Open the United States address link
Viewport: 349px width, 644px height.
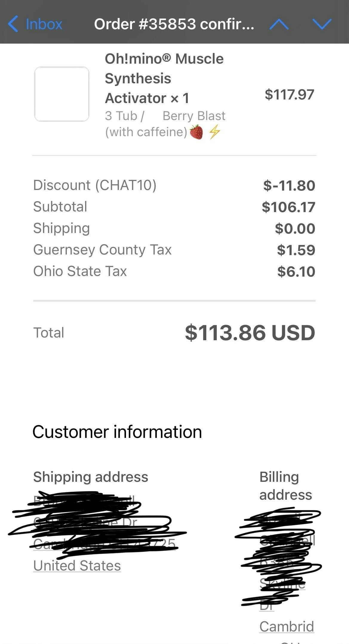(x=77, y=566)
